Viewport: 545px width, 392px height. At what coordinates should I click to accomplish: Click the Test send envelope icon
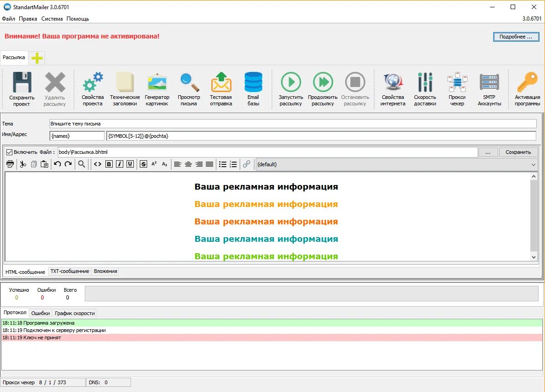click(221, 82)
